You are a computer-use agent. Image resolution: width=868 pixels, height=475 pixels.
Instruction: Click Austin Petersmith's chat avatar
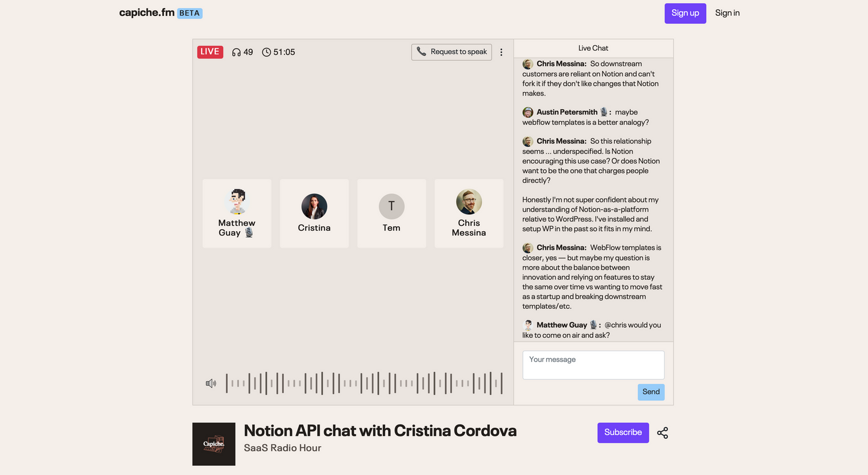coord(528,112)
